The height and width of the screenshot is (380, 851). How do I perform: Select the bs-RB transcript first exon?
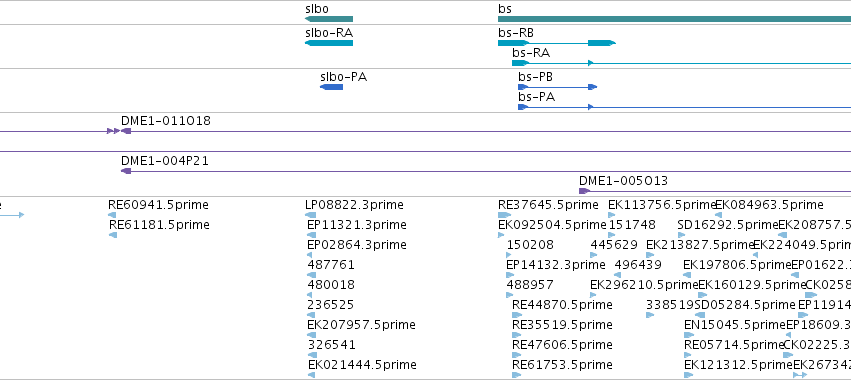pos(513,43)
